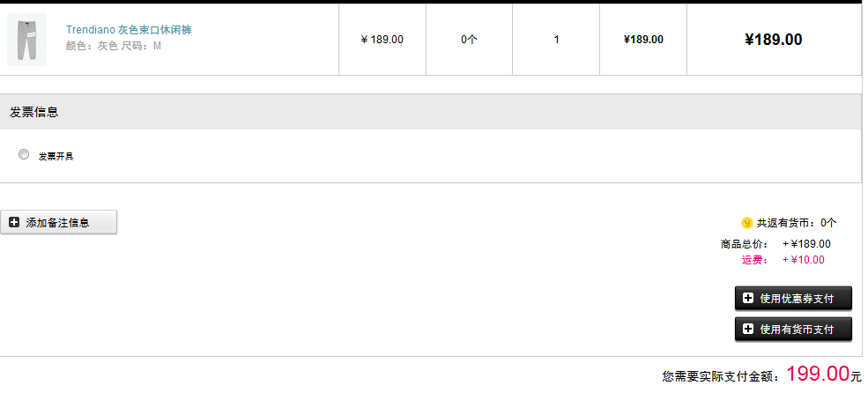Click the 商品总价 total price line
This screenshot has height=393, width=868.
coord(775,244)
